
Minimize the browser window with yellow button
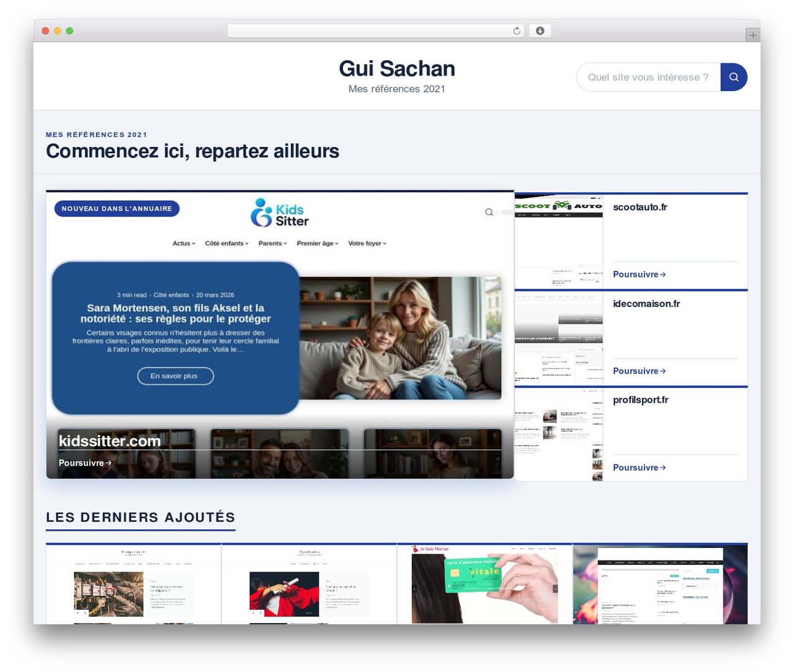[57, 31]
